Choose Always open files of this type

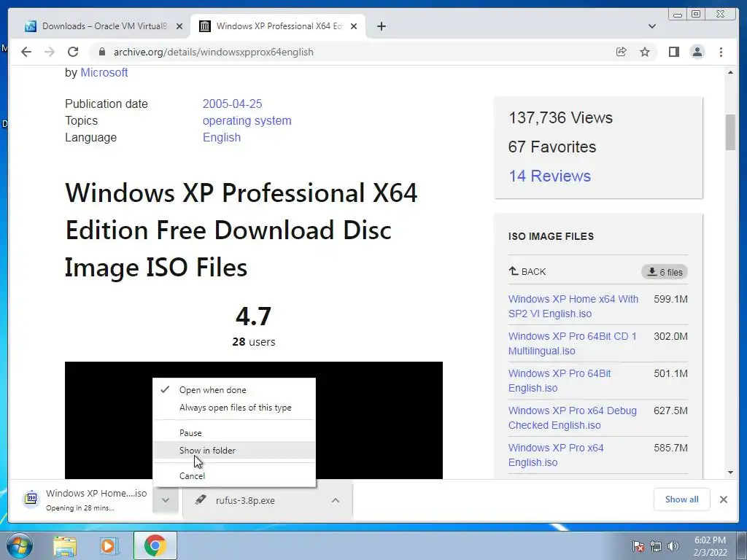click(234, 408)
